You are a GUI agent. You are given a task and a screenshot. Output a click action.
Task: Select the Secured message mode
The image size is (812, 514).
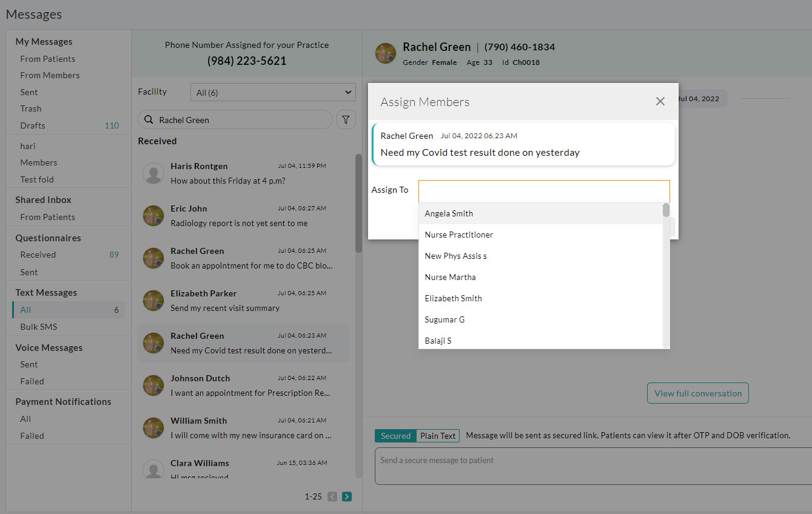click(x=395, y=435)
